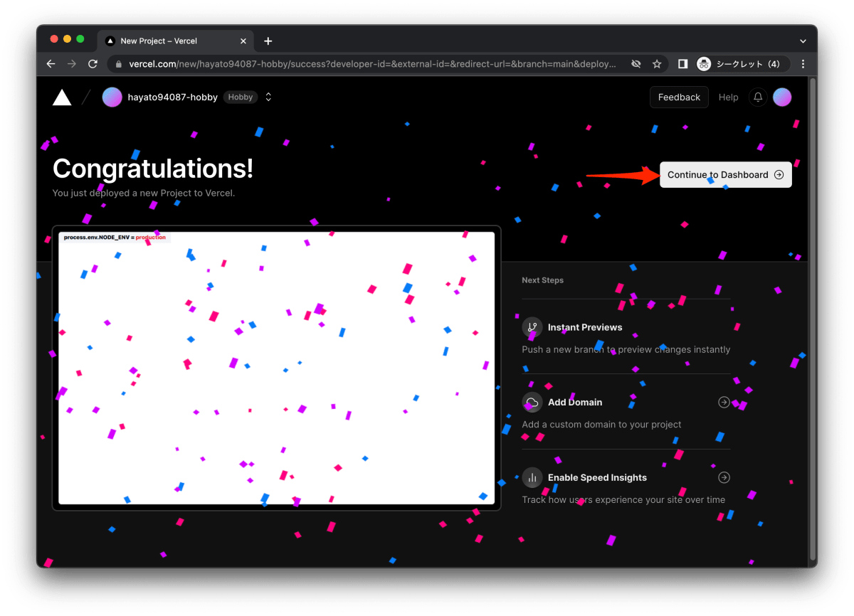
Task: Select 'You just deployed a new Project' text
Action: click(144, 193)
